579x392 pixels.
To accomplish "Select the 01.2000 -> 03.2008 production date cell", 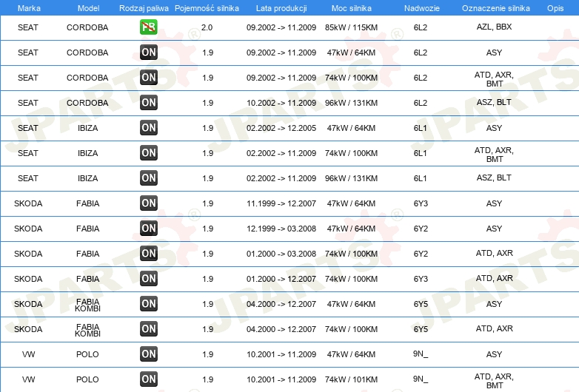I will pyautogui.click(x=281, y=254).
